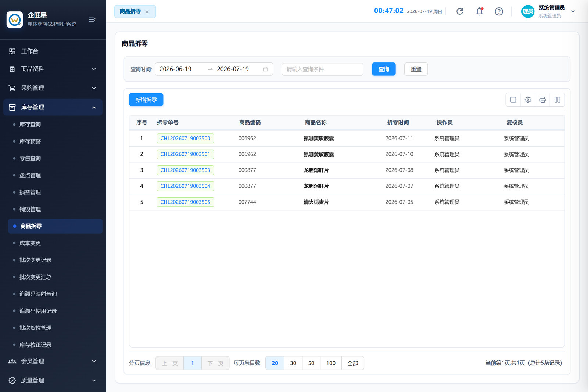This screenshot has height=392, width=588.
Task: Click the 质量管理 badge icon
Action: 12,381
